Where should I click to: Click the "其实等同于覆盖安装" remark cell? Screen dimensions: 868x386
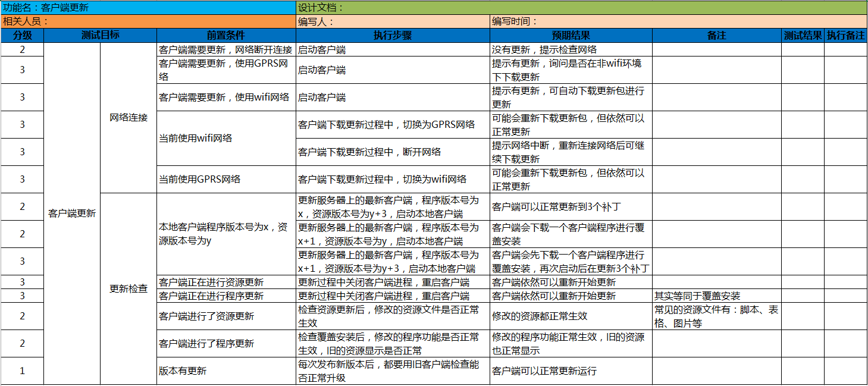[x=716, y=296]
